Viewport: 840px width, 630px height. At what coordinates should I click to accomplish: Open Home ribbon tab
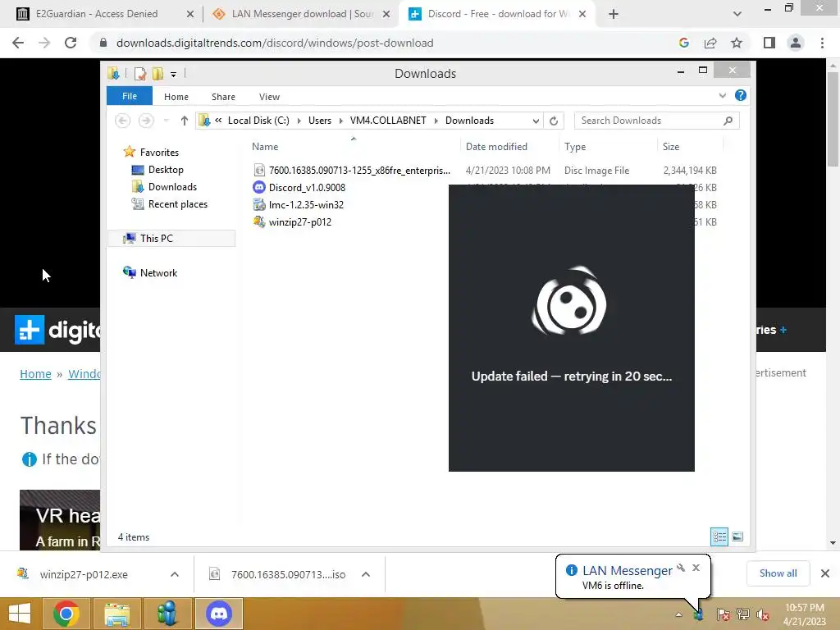[x=176, y=97]
